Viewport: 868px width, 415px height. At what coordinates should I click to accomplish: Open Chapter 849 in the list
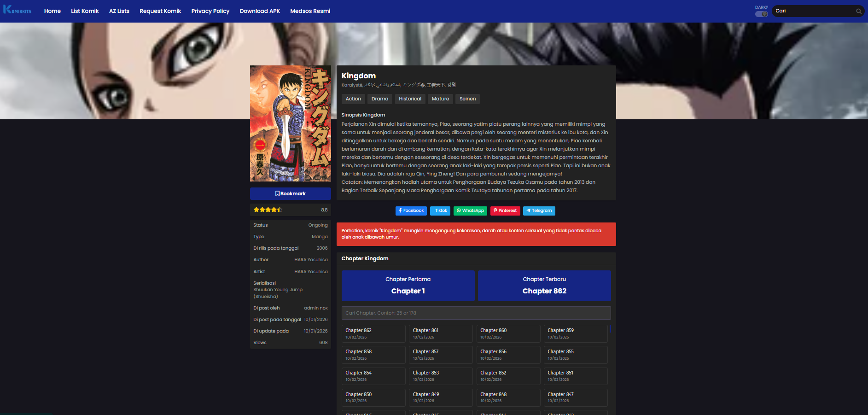coord(441,397)
